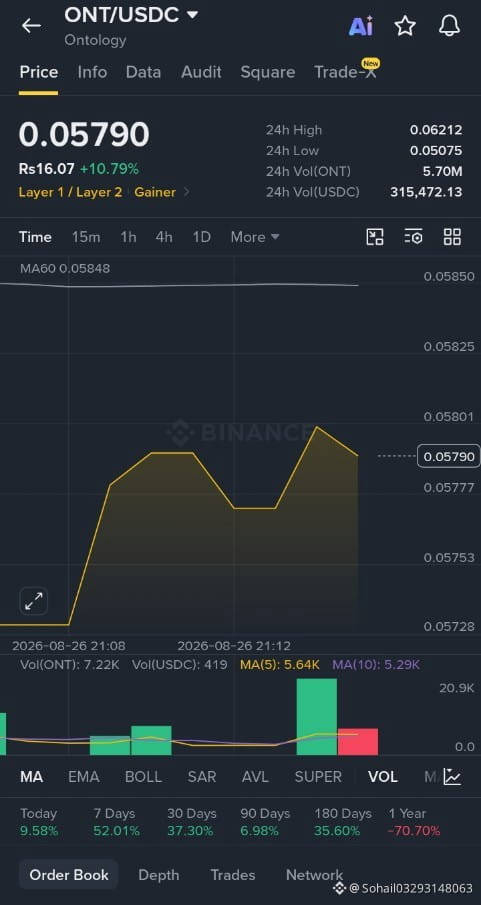The image size is (481, 905).
Task: Add ONT/USDC to favorites with star
Action: (405, 26)
